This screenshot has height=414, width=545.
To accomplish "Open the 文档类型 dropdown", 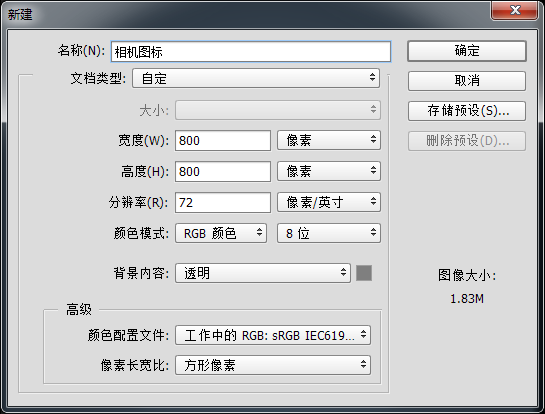I will (256, 78).
